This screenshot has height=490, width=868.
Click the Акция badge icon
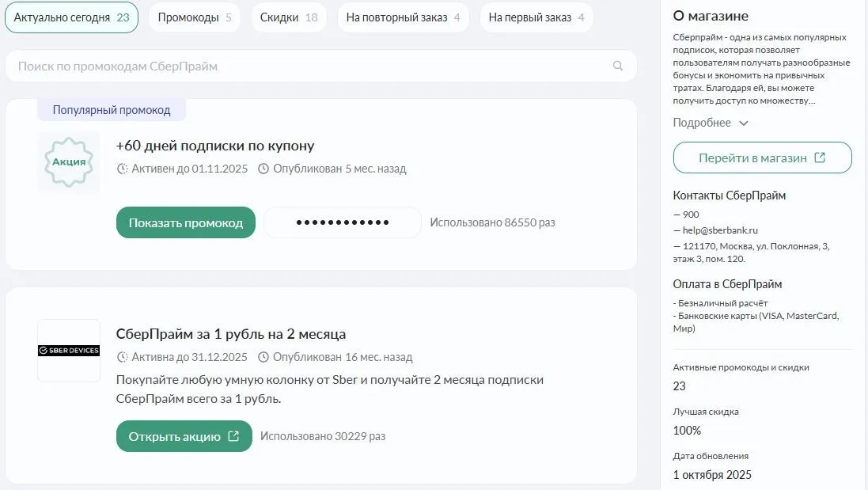[x=69, y=162]
